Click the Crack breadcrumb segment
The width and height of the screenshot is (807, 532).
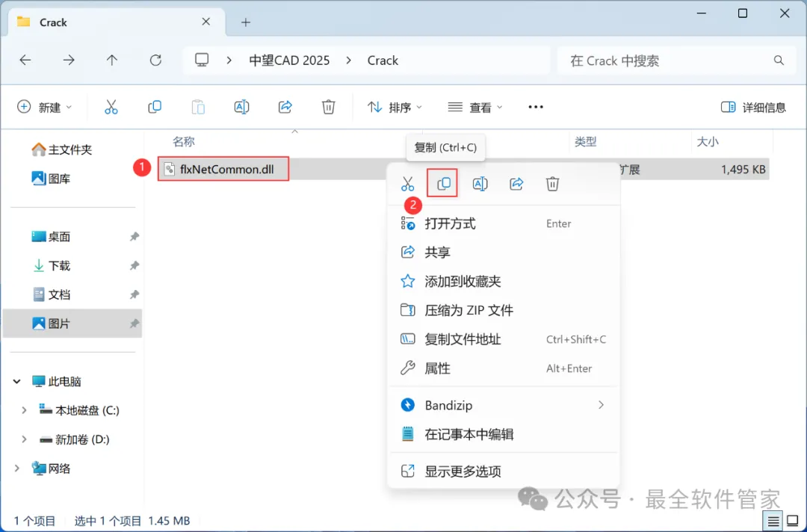[x=383, y=61]
